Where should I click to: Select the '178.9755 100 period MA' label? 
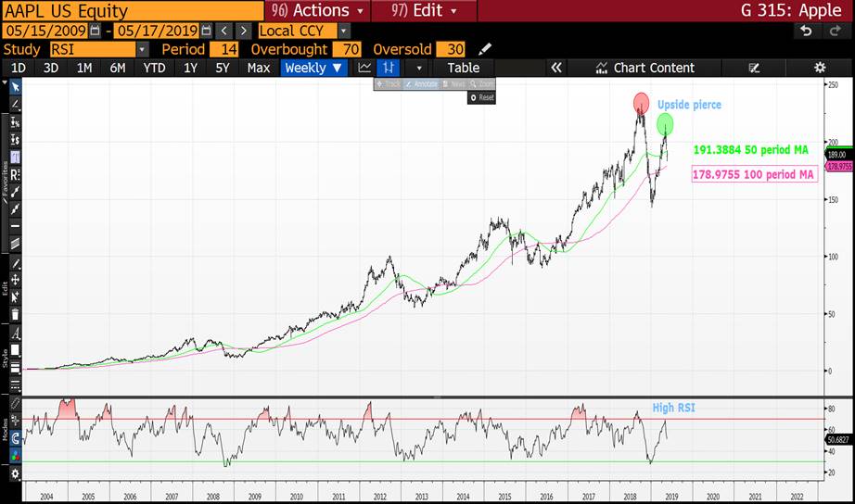coord(754,174)
